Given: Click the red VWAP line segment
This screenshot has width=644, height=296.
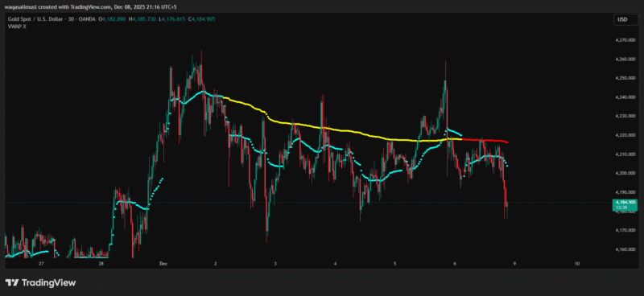Looking at the screenshot, I should [485, 141].
